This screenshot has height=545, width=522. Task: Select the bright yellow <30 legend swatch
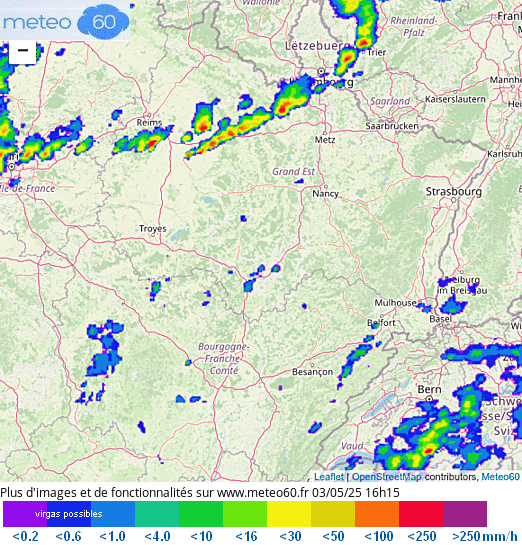click(x=289, y=514)
